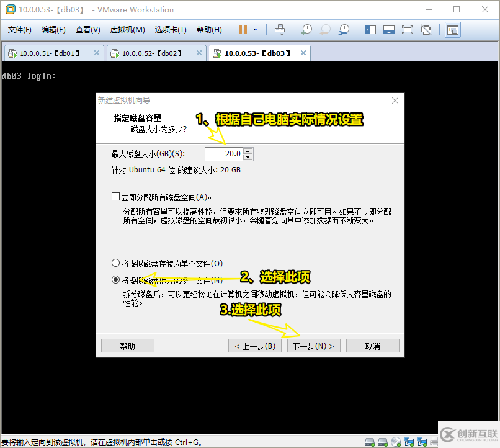Increase disk size with the up stepper arrow

(x=248, y=151)
